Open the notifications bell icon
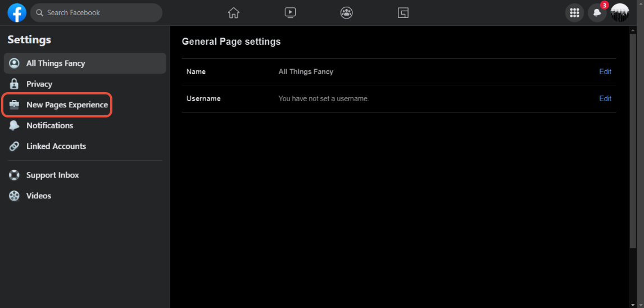Image resolution: width=644 pixels, height=308 pixels. click(597, 13)
